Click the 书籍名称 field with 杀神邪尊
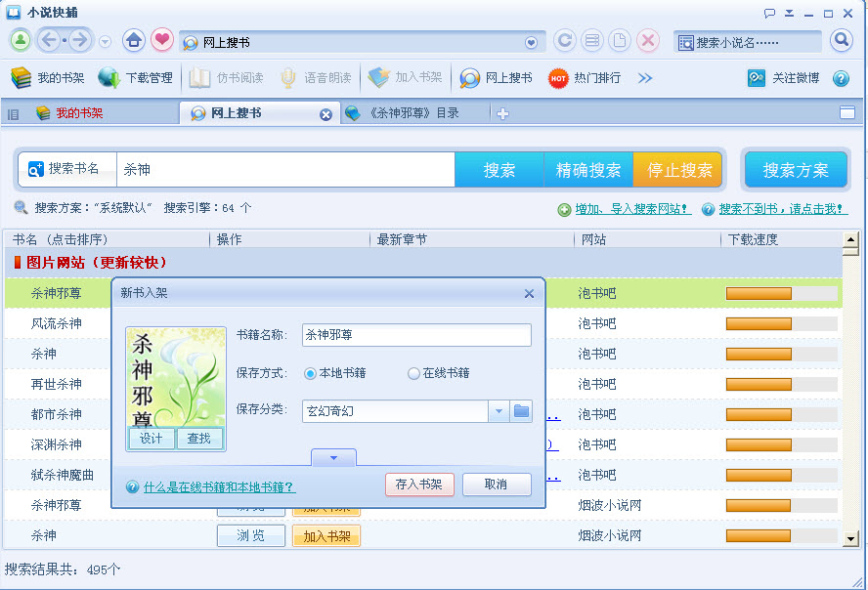868x590 pixels. [x=416, y=335]
